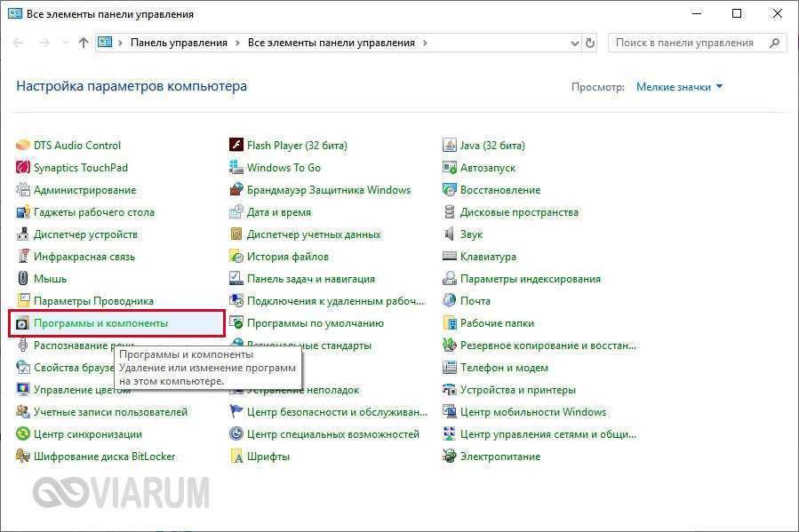Open Рабочие папки
Screen dimensions: 799x532
[x=497, y=323]
